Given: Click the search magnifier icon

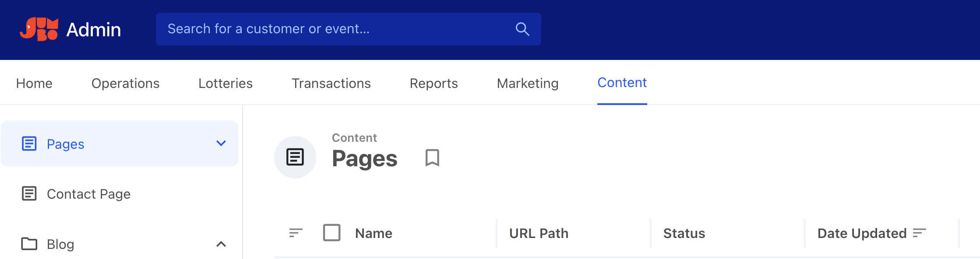Looking at the screenshot, I should (522, 29).
